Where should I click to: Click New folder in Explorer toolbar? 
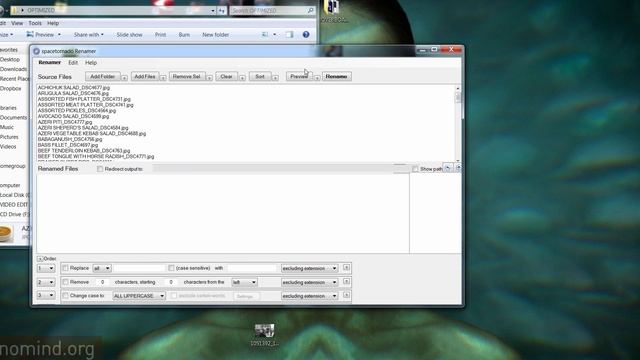pyautogui.click(x=216, y=35)
